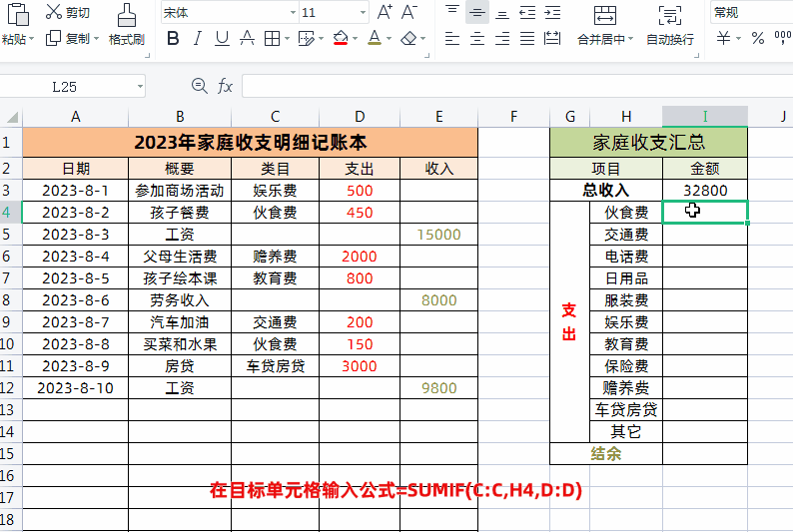The height and width of the screenshot is (532, 793).
Task: Apply the percent style icon
Action: [x=758, y=38]
